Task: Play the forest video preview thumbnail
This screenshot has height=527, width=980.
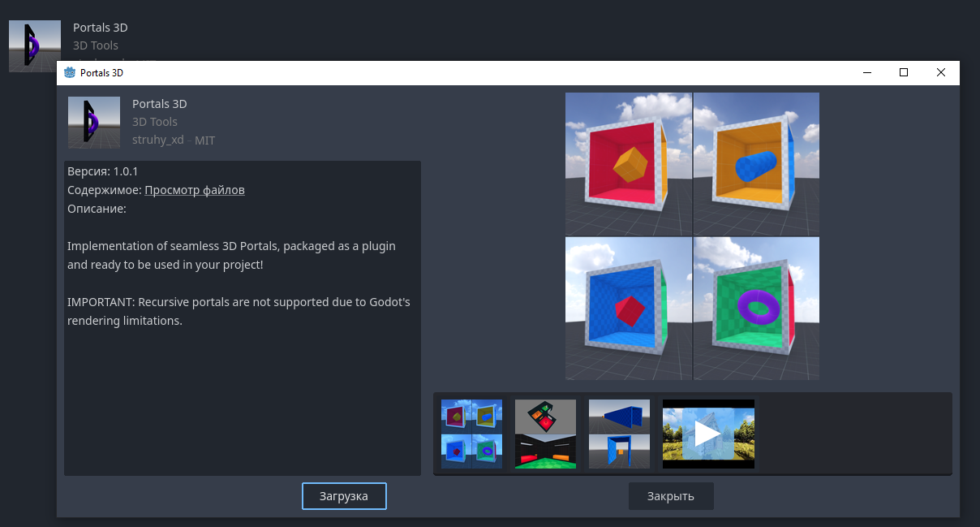Action: point(708,434)
